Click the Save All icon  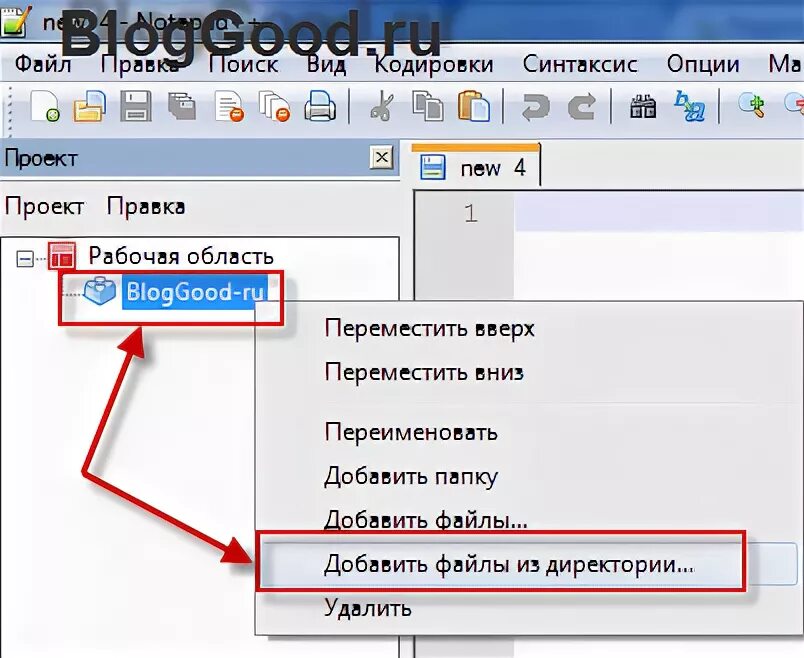point(182,106)
